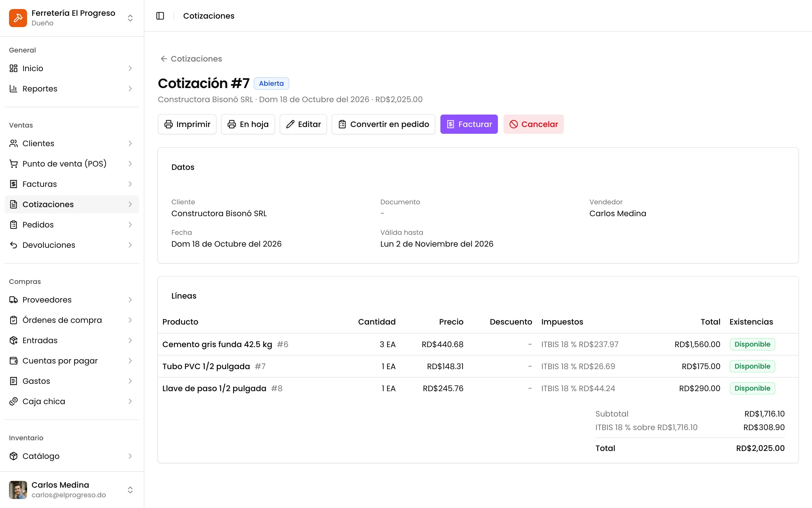Image resolution: width=812 pixels, height=508 pixels.
Task: Click the red Cancelar button
Action: [533, 124]
